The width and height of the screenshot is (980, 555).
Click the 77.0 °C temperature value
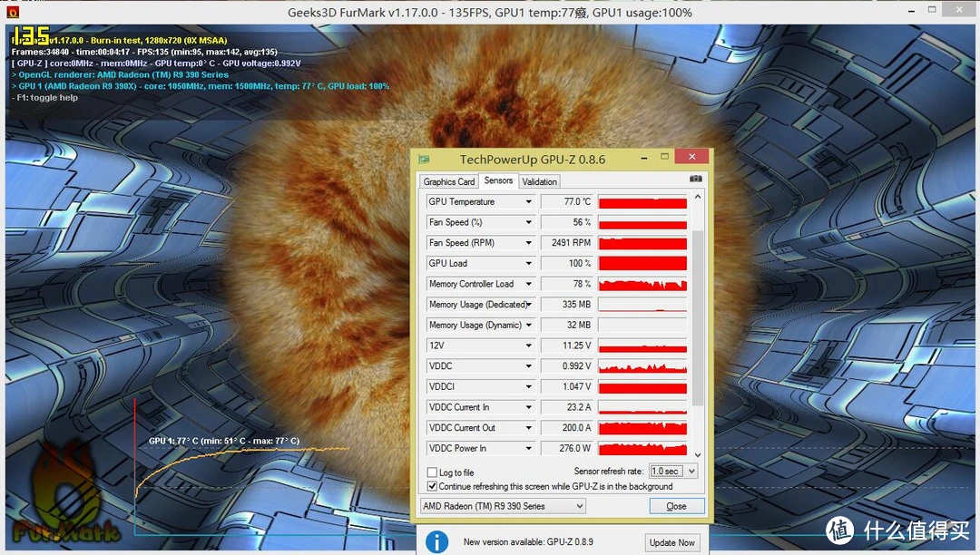click(x=577, y=201)
